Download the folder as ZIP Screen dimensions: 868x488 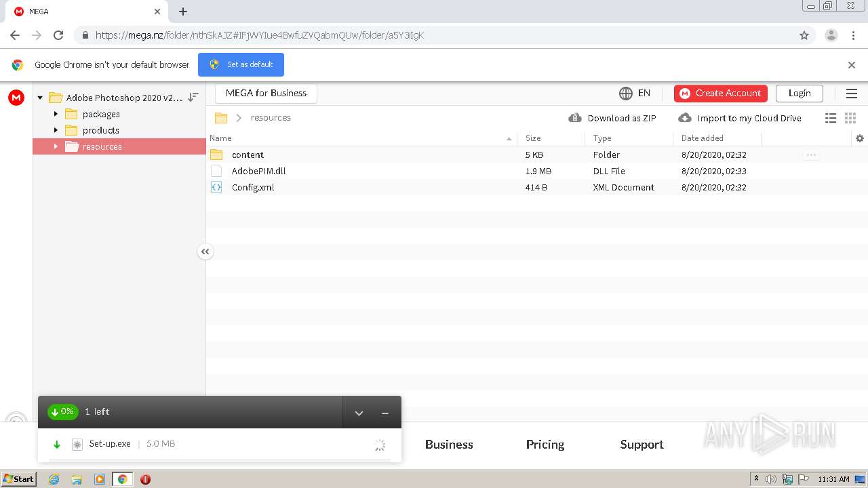click(x=612, y=118)
